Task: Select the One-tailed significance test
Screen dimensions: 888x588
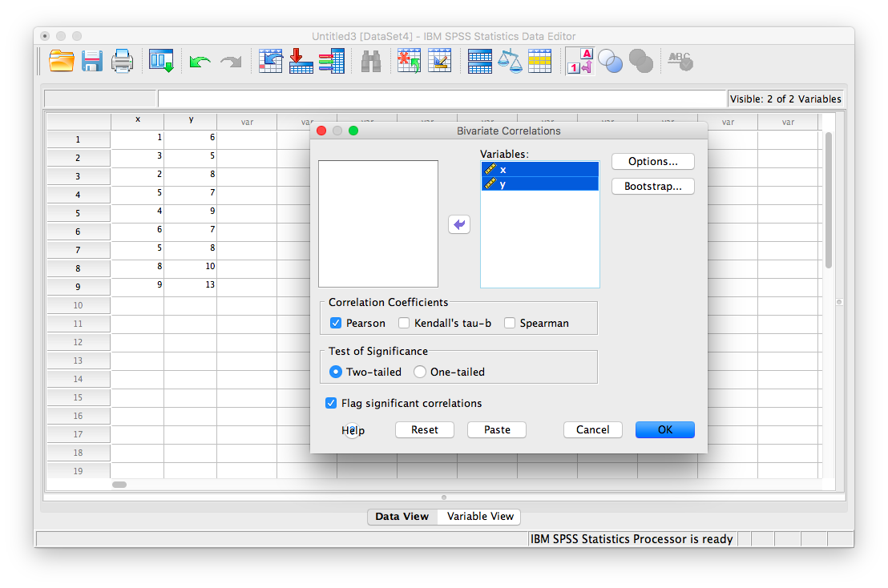Action: 420,372
